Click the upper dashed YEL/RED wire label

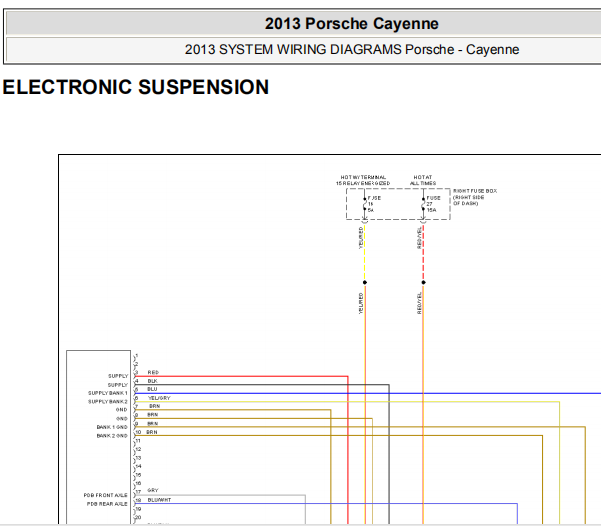tap(361, 238)
